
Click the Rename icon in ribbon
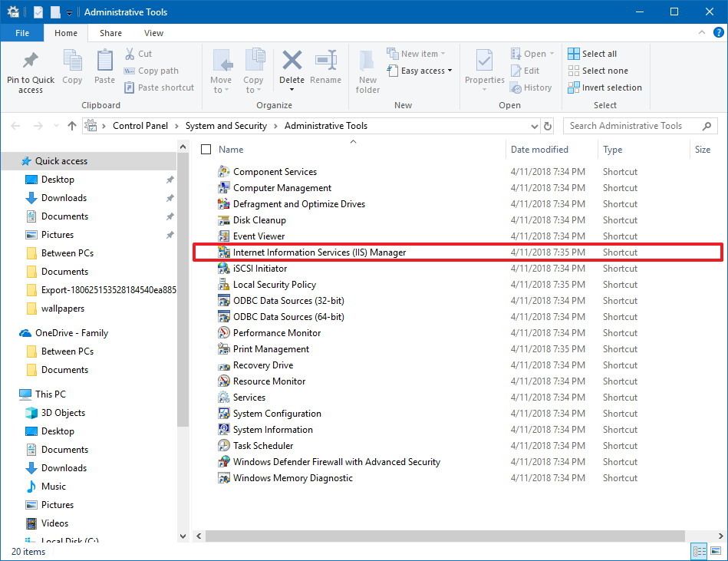coord(326,61)
